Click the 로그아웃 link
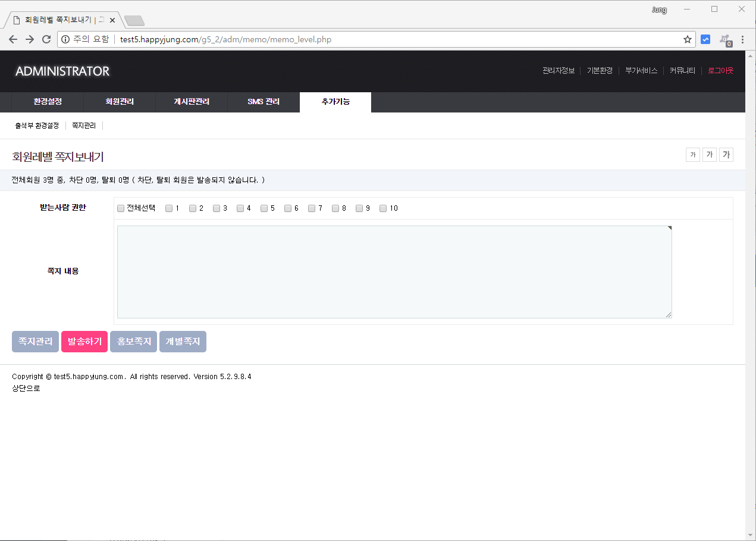The height and width of the screenshot is (541, 756). tap(720, 70)
